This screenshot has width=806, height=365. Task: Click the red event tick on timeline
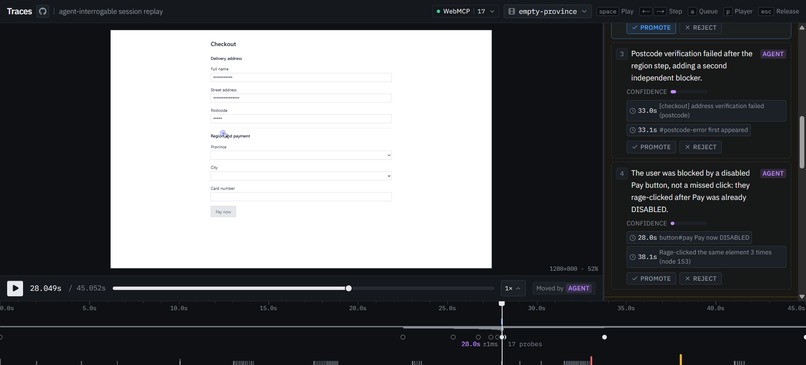[x=591, y=360]
